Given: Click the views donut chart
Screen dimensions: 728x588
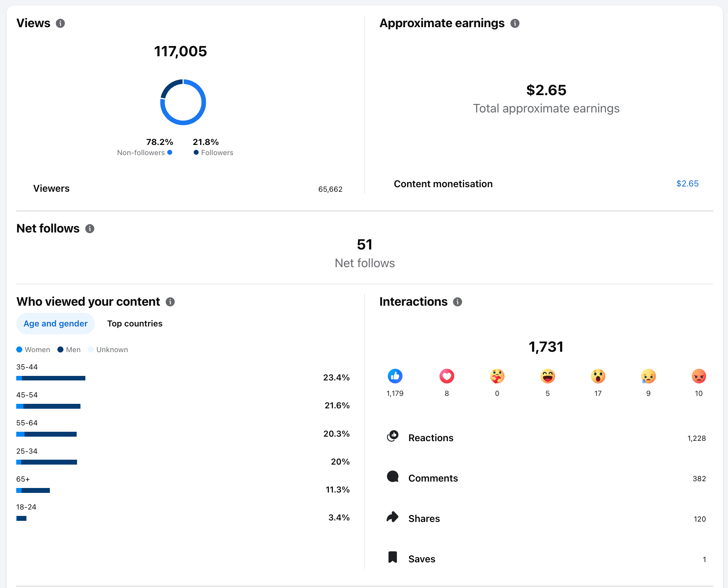Looking at the screenshot, I should [183, 102].
